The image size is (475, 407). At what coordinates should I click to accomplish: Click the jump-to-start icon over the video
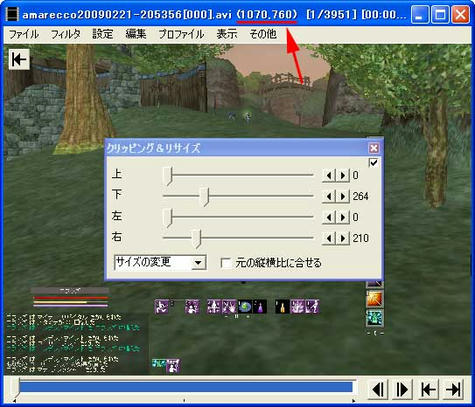coord(19,60)
